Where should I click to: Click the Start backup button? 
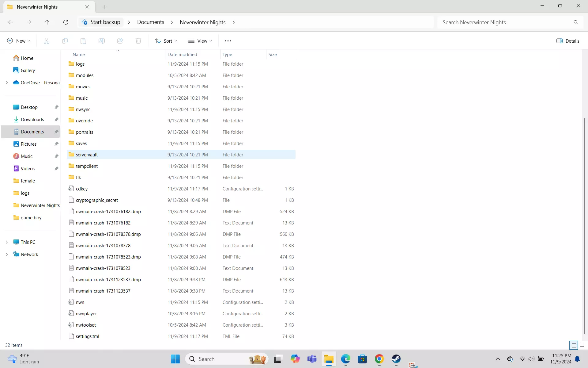(x=101, y=22)
